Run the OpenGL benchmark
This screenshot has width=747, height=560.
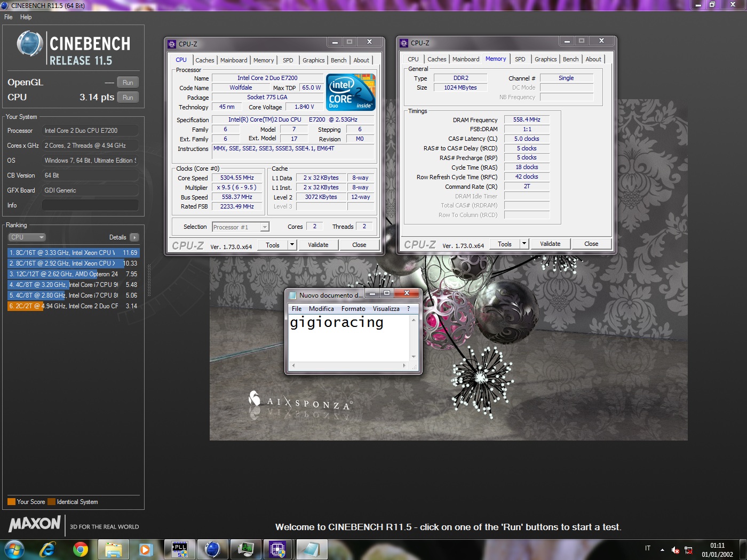128,83
